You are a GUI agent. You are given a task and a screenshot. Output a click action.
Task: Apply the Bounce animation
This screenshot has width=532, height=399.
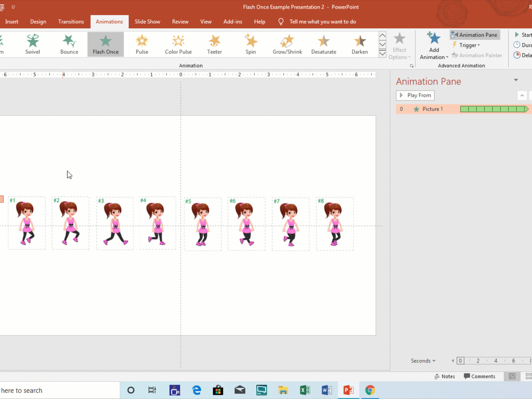[x=69, y=44]
